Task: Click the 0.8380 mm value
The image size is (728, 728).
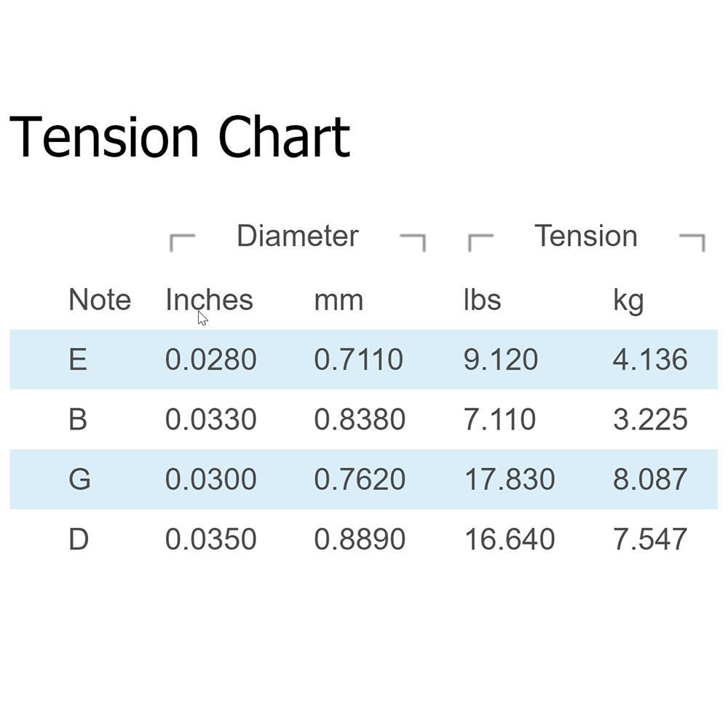Action: (x=360, y=419)
